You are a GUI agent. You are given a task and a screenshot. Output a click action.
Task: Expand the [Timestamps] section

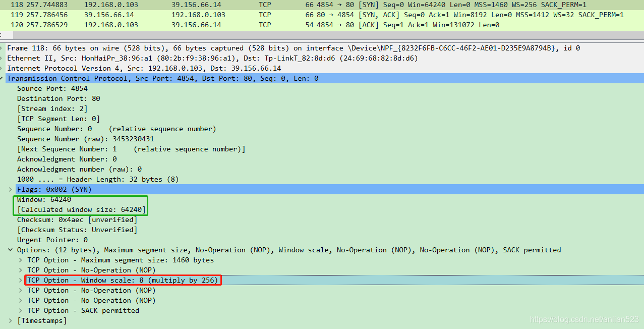point(11,320)
